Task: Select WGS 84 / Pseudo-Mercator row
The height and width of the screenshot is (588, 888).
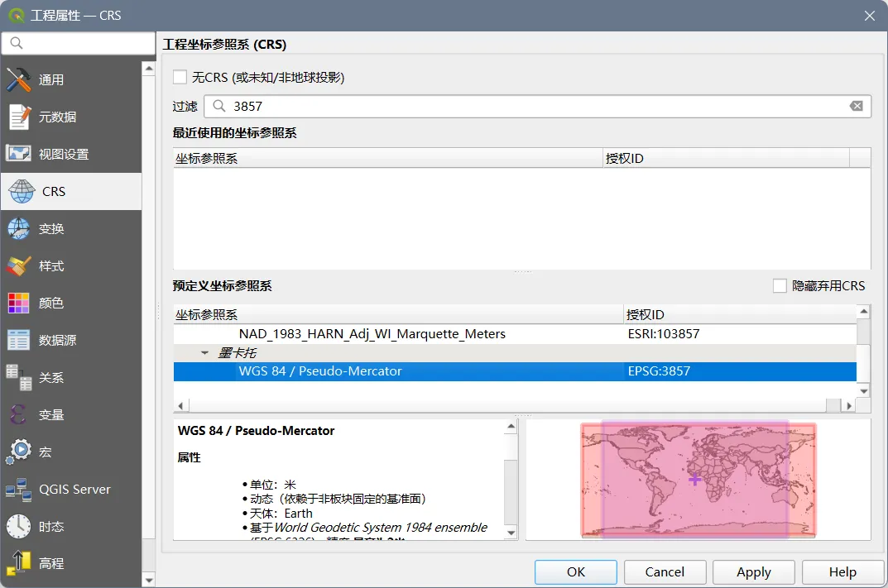Action: coord(515,371)
